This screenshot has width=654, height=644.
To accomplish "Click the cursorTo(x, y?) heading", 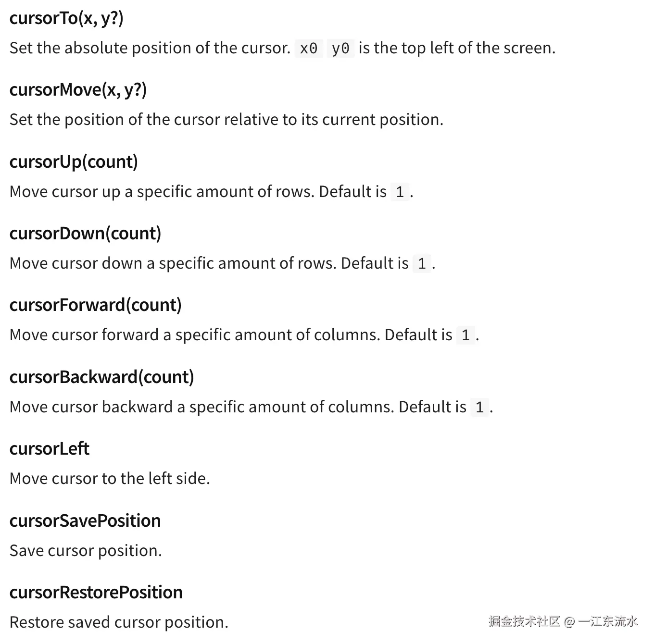I will [66, 18].
